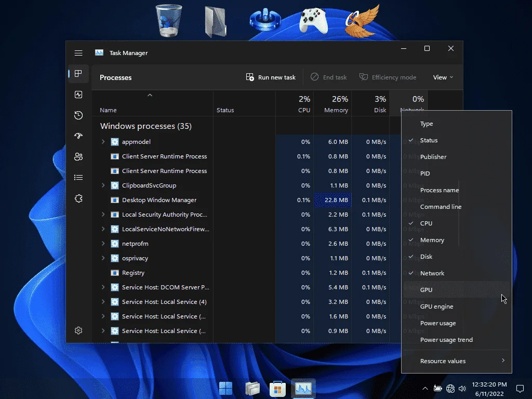The height and width of the screenshot is (399, 532).
Task: Open the Details sidebar page
Action: click(x=78, y=178)
